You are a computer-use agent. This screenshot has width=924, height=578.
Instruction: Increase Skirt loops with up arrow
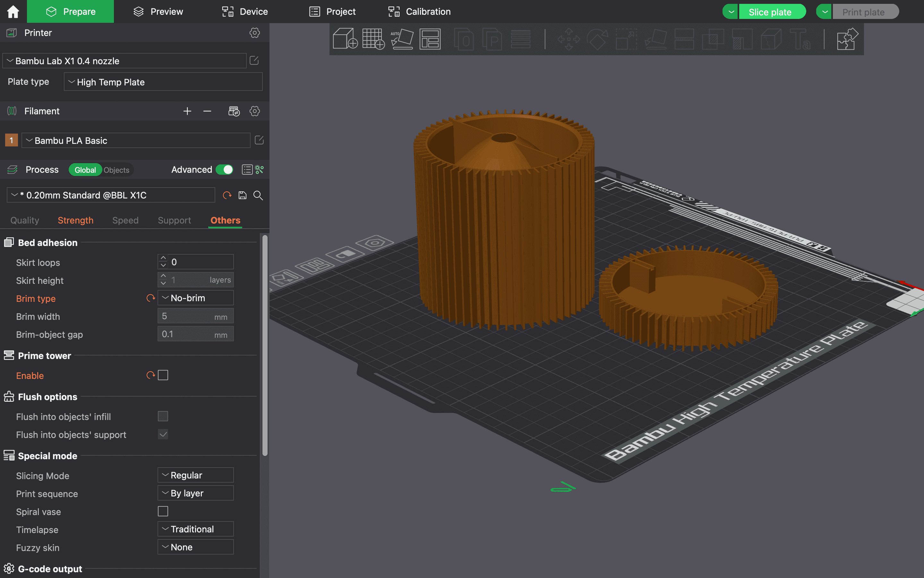click(163, 258)
